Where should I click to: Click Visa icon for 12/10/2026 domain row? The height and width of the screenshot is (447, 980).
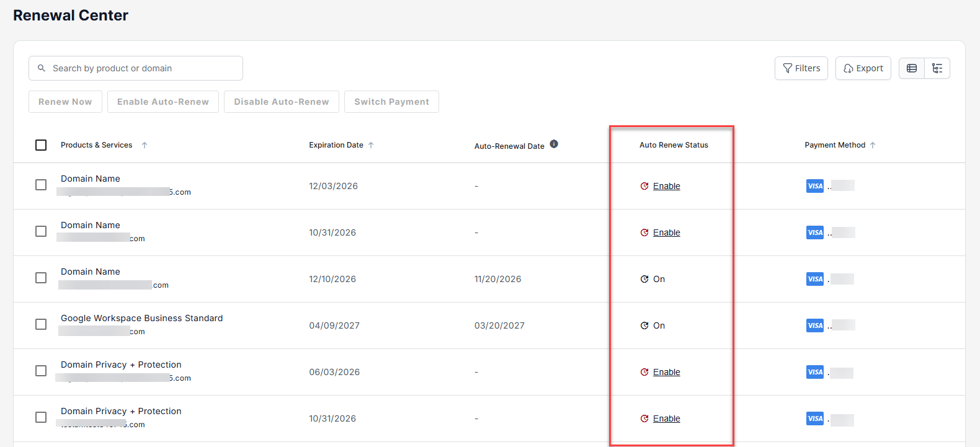pos(815,279)
